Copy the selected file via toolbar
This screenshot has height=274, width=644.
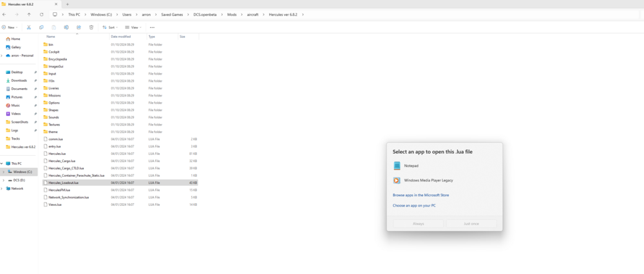pyautogui.click(x=41, y=28)
